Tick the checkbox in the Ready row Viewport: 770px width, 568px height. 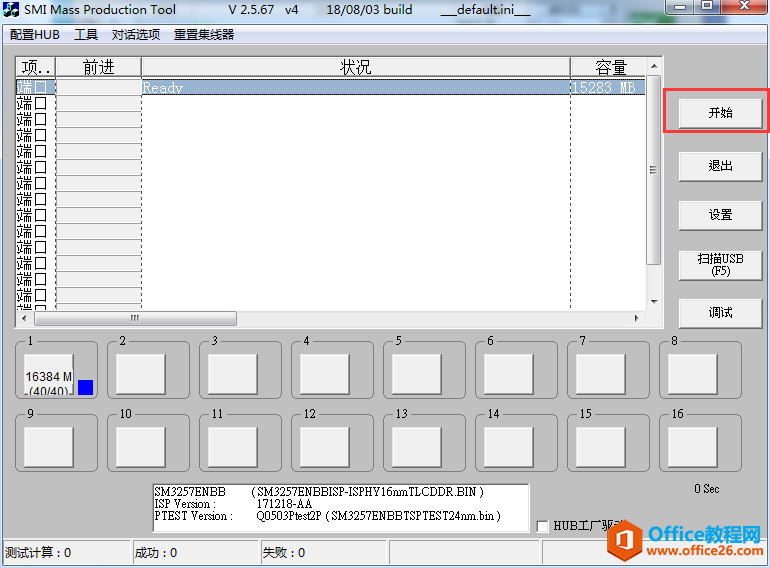pos(40,87)
